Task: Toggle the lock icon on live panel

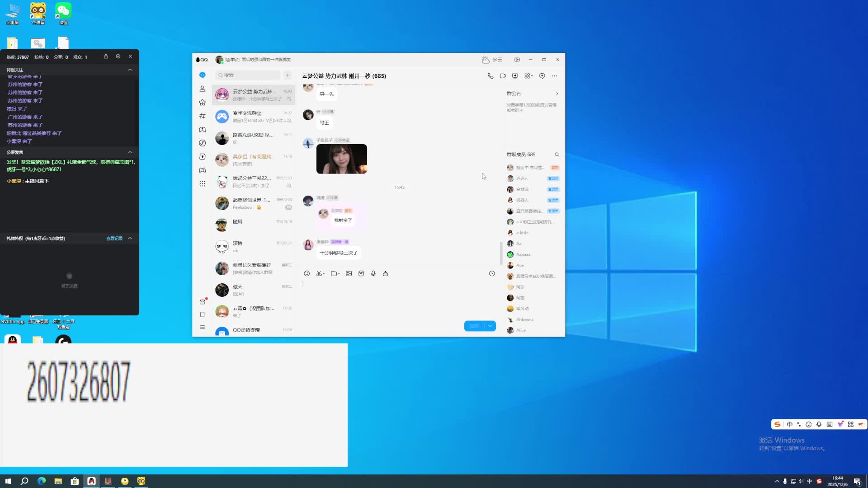Action: 106,56
